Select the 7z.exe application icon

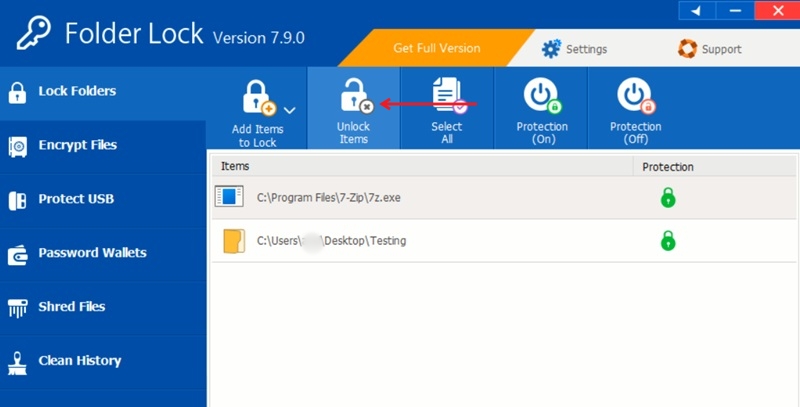pos(229,196)
